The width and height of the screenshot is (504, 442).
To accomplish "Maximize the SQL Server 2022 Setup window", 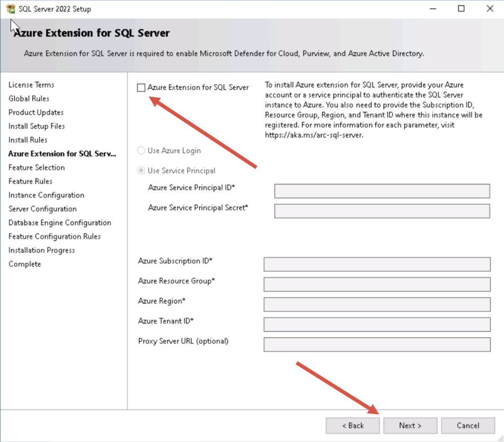I will click(x=461, y=9).
